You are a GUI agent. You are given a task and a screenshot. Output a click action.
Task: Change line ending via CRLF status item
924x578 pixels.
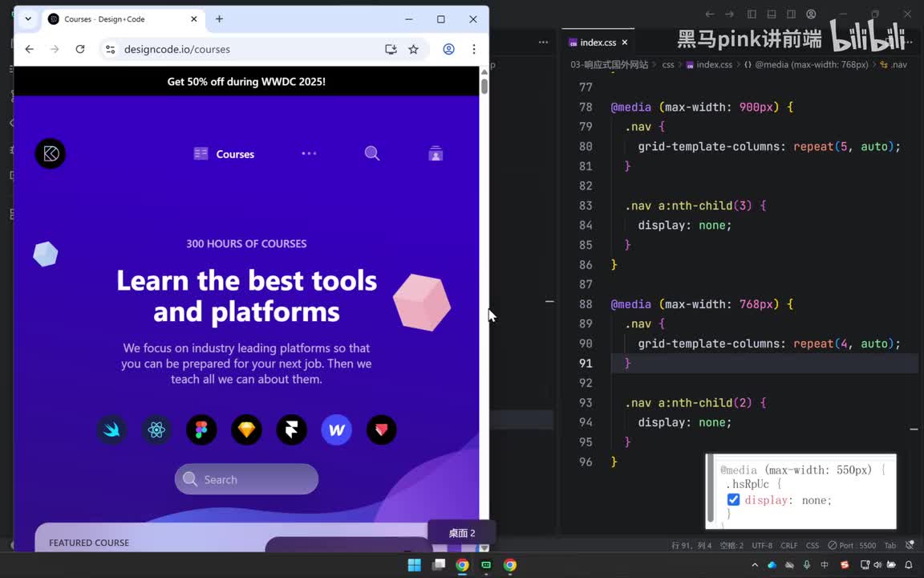coord(789,545)
